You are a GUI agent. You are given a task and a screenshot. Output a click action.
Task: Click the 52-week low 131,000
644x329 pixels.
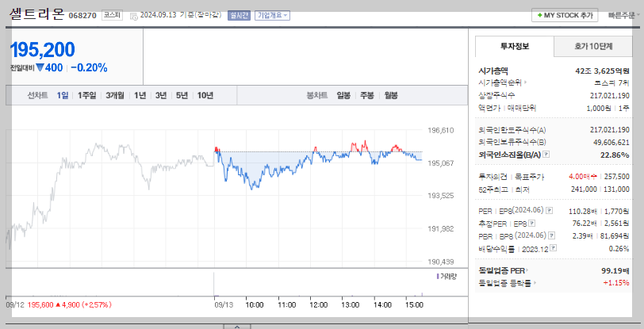pyautogui.click(x=616, y=189)
